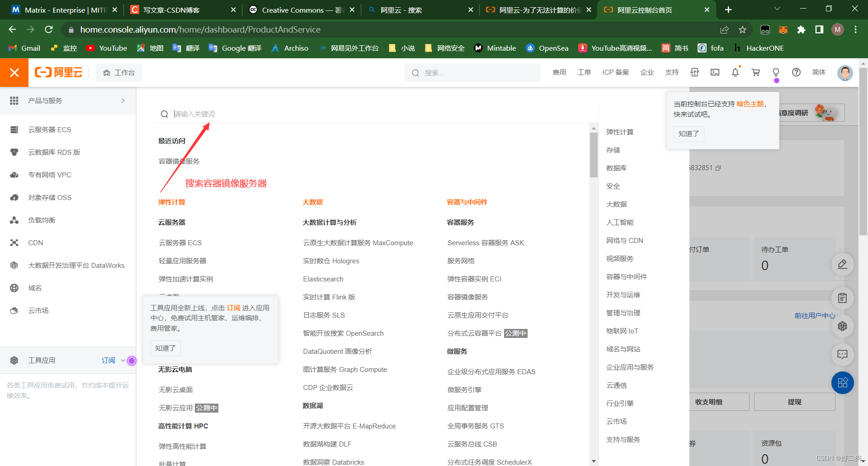
Task: Open the 工单 top menu
Action: 584,72
